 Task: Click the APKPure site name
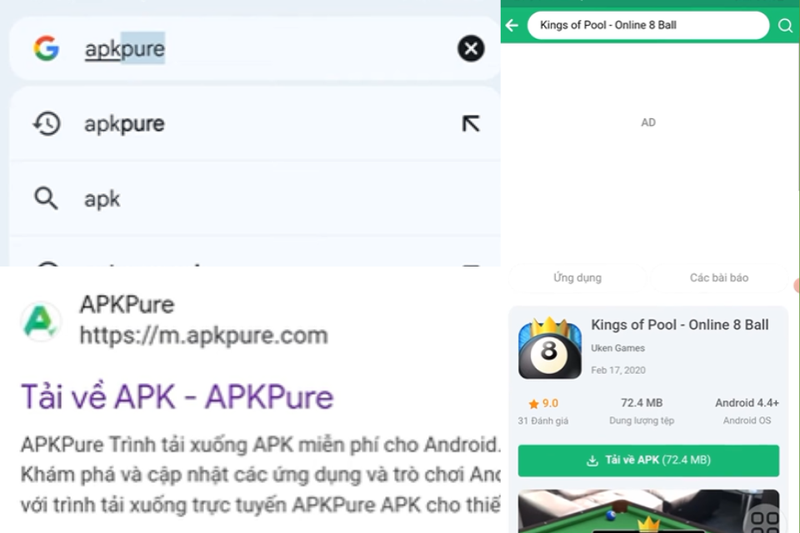coord(127,304)
